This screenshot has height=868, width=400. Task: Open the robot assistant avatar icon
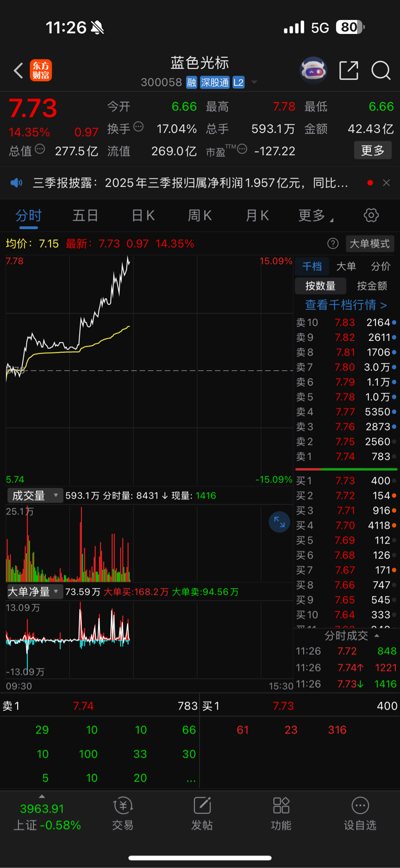(313, 70)
